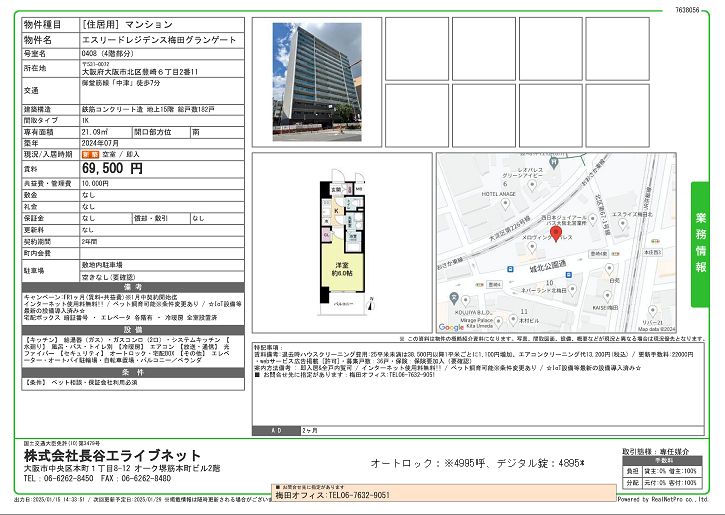Click the rent value 69,500 円
The image size is (725, 515).
pos(112,168)
